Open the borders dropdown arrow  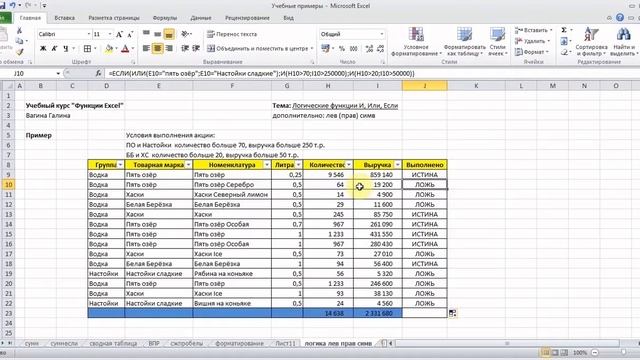[x=95, y=49]
